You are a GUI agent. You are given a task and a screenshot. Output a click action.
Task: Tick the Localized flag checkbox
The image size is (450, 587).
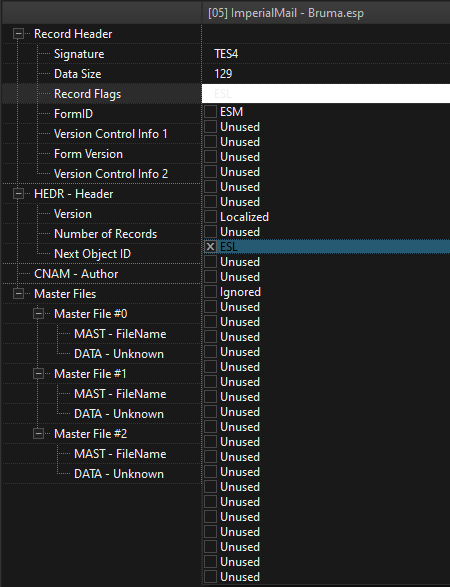click(x=210, y=217)
